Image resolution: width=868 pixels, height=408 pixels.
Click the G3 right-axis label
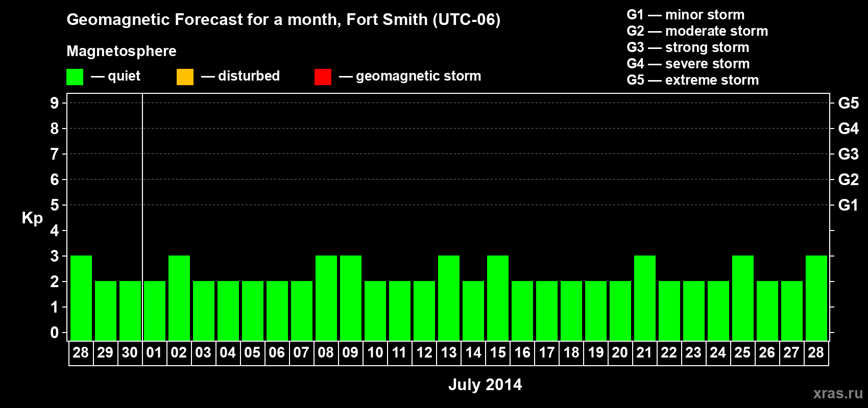[849, 154]
